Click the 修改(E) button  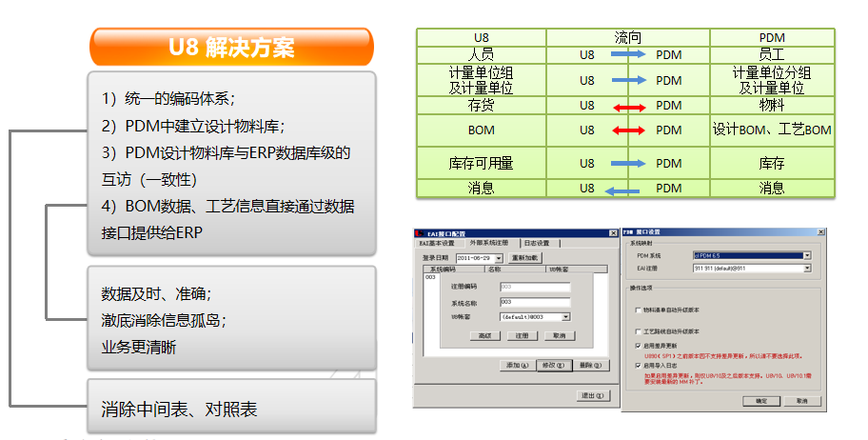click(554, 366)
